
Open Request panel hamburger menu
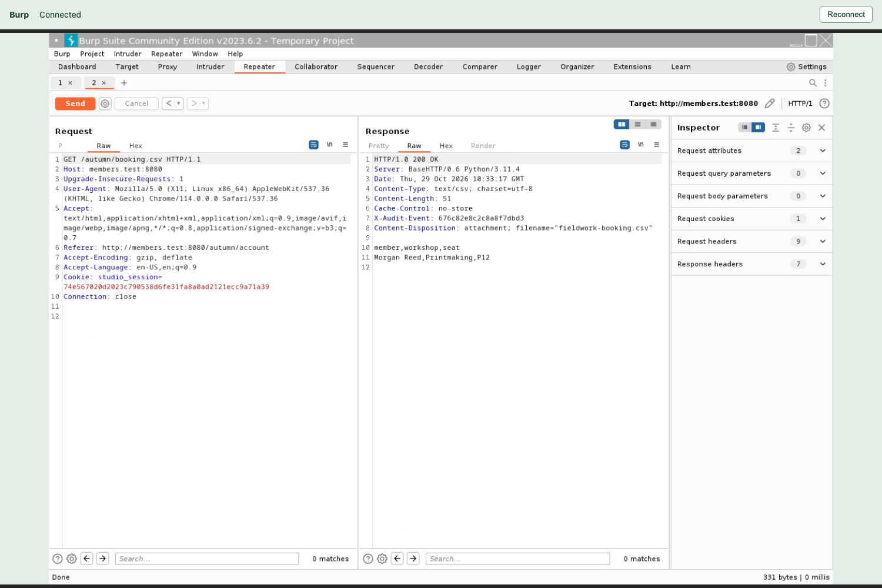[x=346, y=145]
